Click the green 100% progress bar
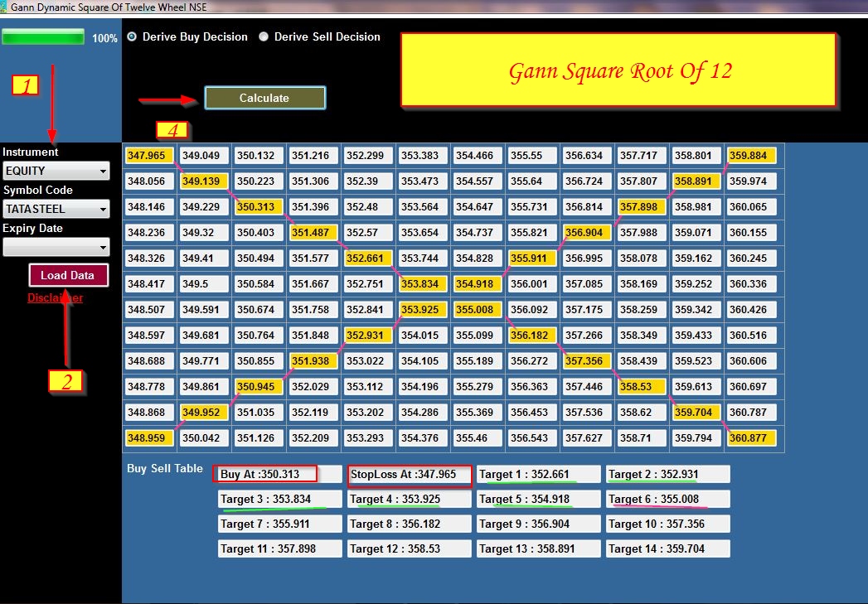This screenshot has height=604, width=868. (43, 37)
